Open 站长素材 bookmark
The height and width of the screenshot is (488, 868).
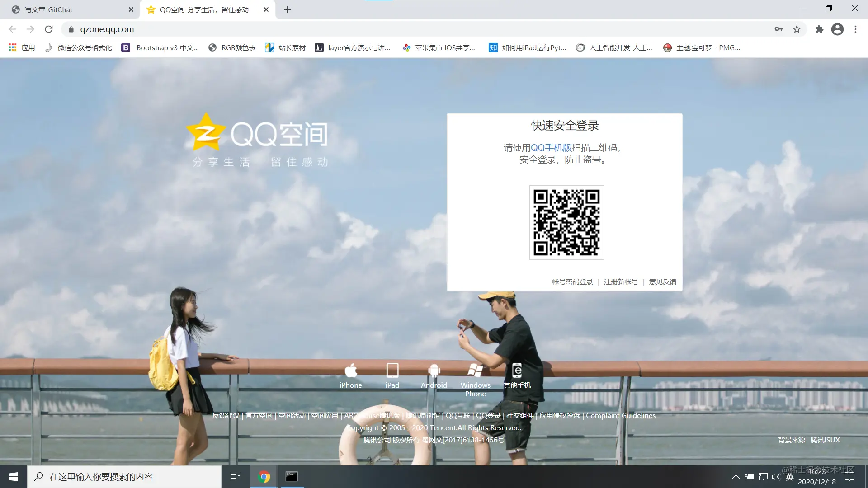coord(285,47)
